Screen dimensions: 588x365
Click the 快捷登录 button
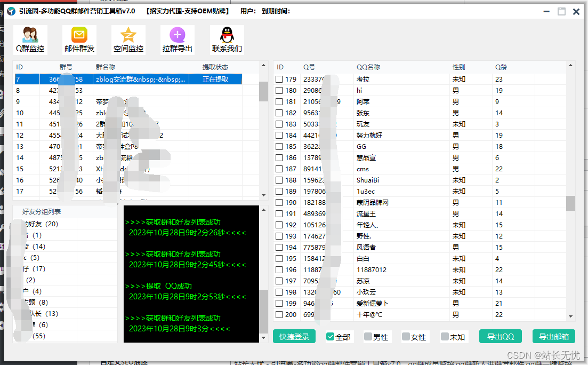tap(294, 337)
